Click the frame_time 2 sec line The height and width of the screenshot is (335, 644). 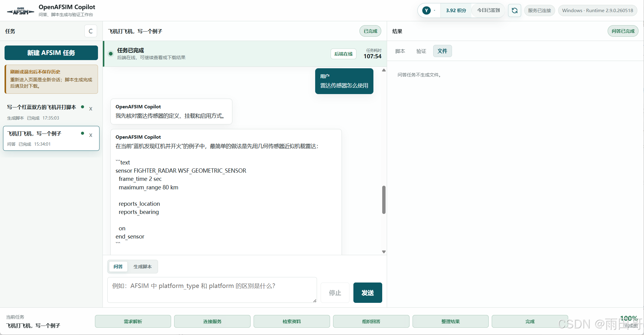pos(140,179)
